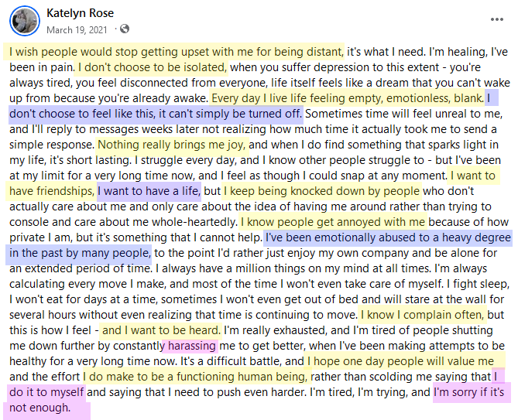Click highlighted text "and I want to be heard."
Screen dimensions: 518x420
coord(161,330)
